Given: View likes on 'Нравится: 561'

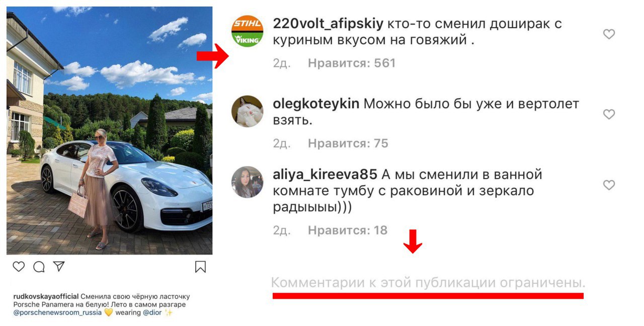Looking at the screenshot, I should [352, 63].
